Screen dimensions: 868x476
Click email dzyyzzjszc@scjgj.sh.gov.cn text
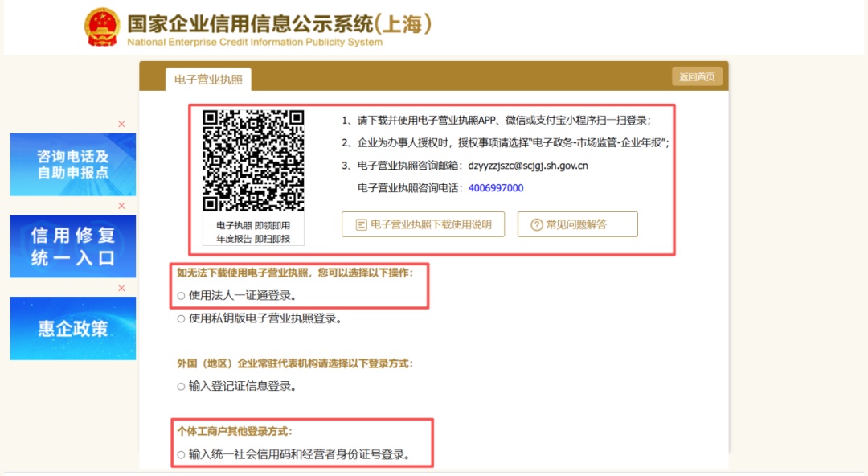[528, 165]
